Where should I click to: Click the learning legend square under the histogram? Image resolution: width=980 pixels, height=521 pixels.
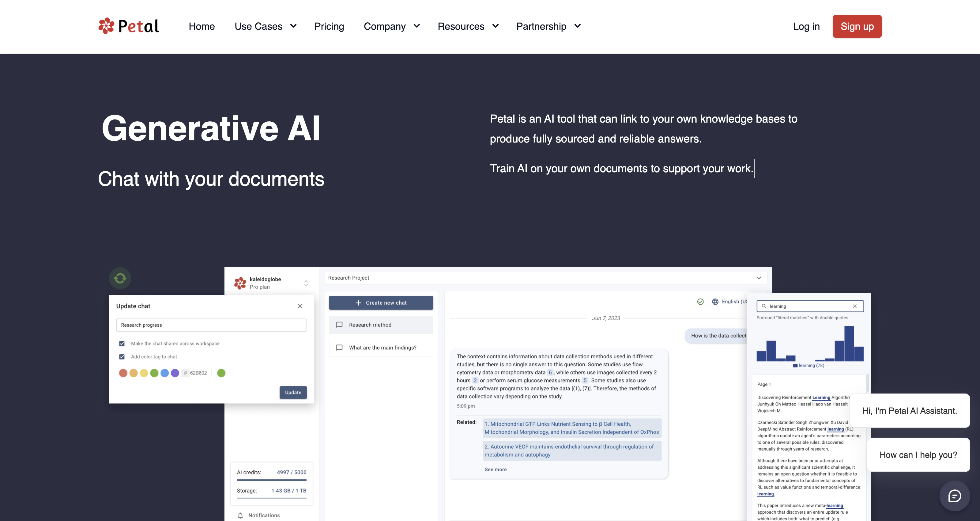[x=795, y=366]
